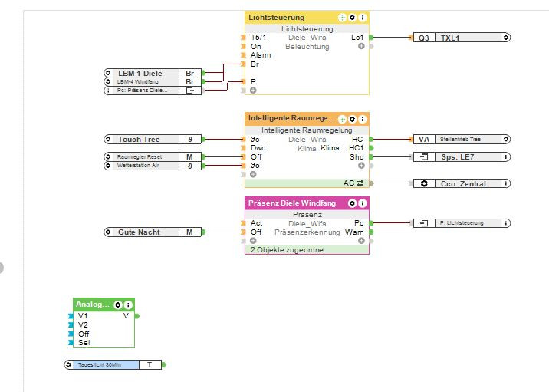Open settings gear on Intelligente Raumregelung block

click(352, 119)
